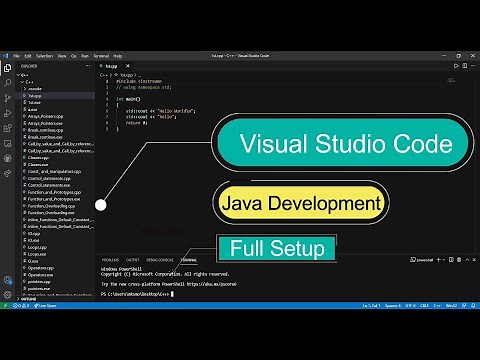This screenshot has width=480, height=360.
Task: Open pointers.cpp in the Explorer
Action: click(39, 282)
